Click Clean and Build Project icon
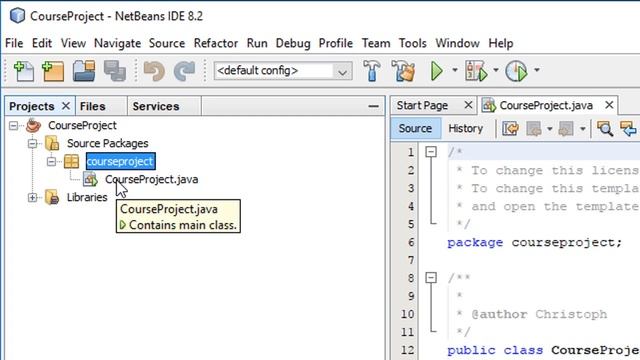Screen dimensions: 640x360 coord(403,71)
